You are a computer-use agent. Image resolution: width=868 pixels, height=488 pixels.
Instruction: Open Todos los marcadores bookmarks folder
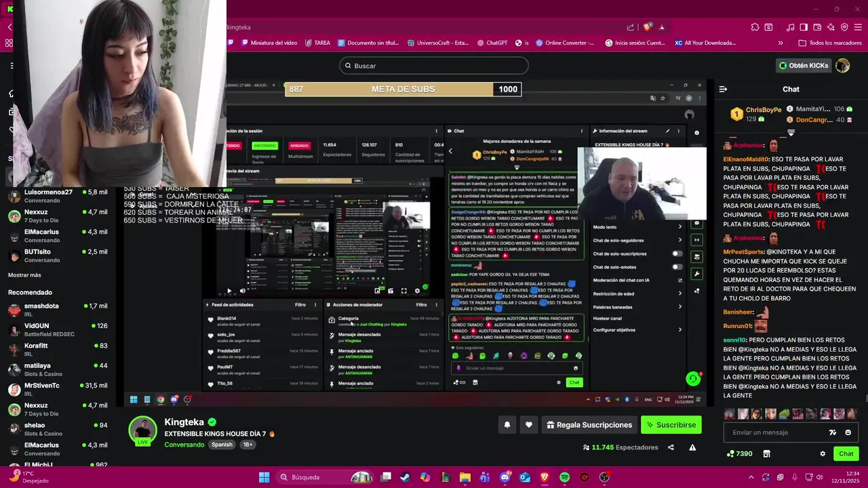[830, 43]
